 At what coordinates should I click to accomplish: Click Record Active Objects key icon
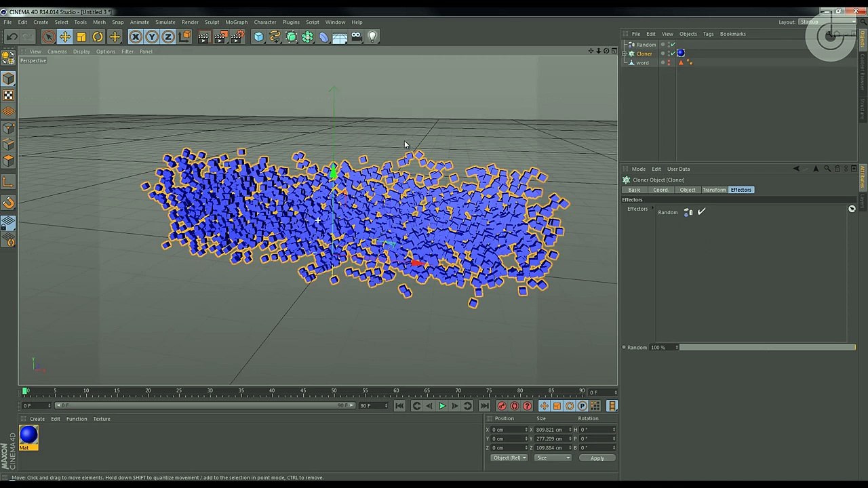pyautogui.click(x=502, y=406)
